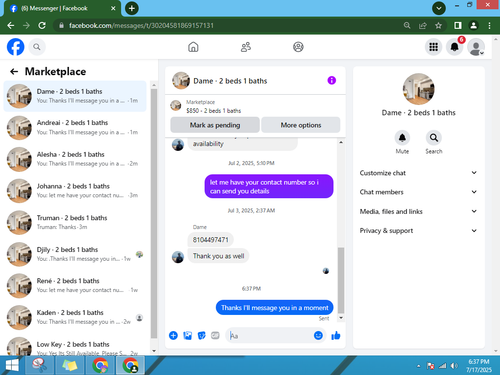Image resolution: width=500 pixels, height=375 pixels.
Task: Send a thumbs-up like
Action: click(336, 335)
